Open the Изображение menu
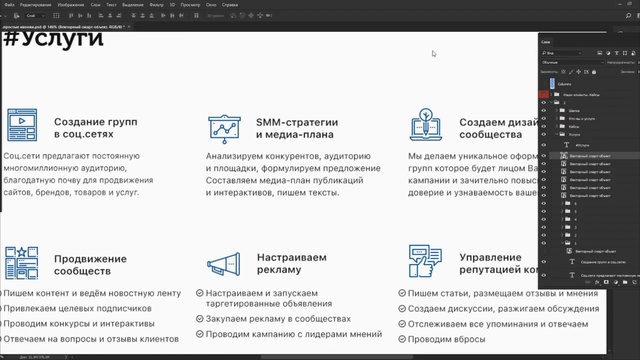The image size is (640, 360). 71,5
